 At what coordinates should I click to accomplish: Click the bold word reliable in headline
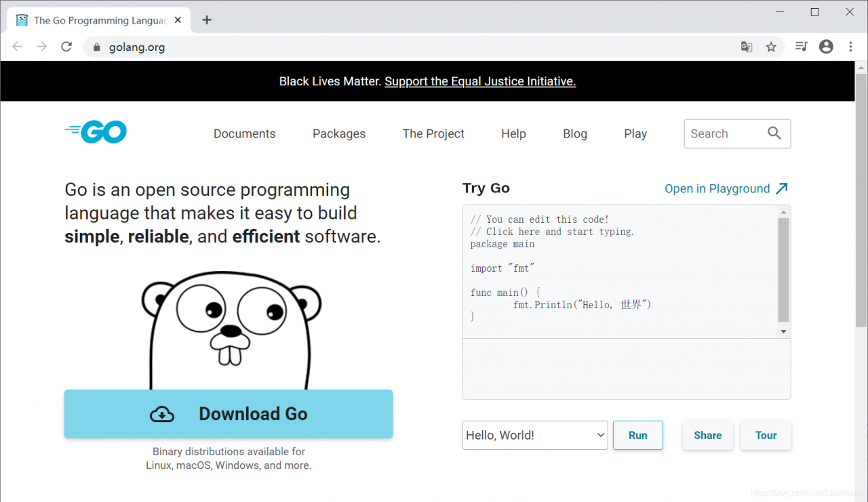click(159, 236)
